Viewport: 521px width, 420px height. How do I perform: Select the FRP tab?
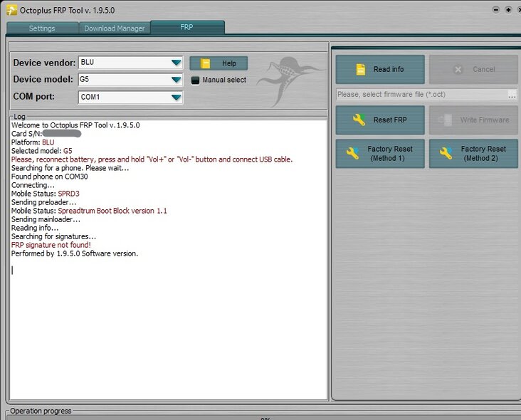[x=187, y=27]
